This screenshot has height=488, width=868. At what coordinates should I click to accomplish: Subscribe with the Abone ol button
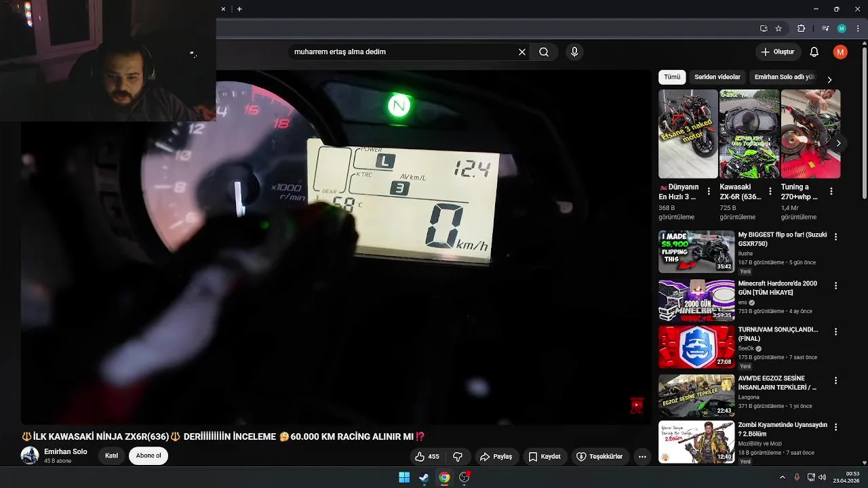[149, 455]
